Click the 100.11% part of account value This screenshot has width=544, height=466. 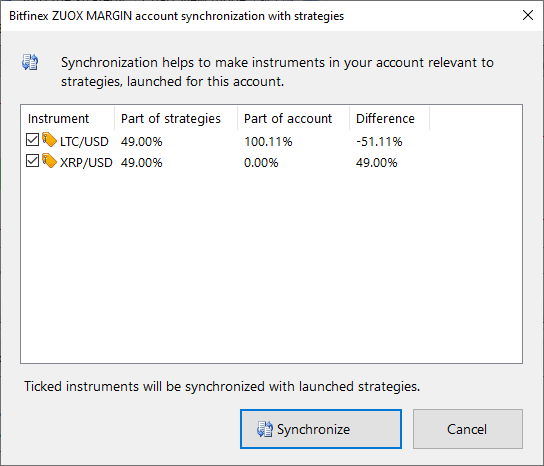pos(268,142)
